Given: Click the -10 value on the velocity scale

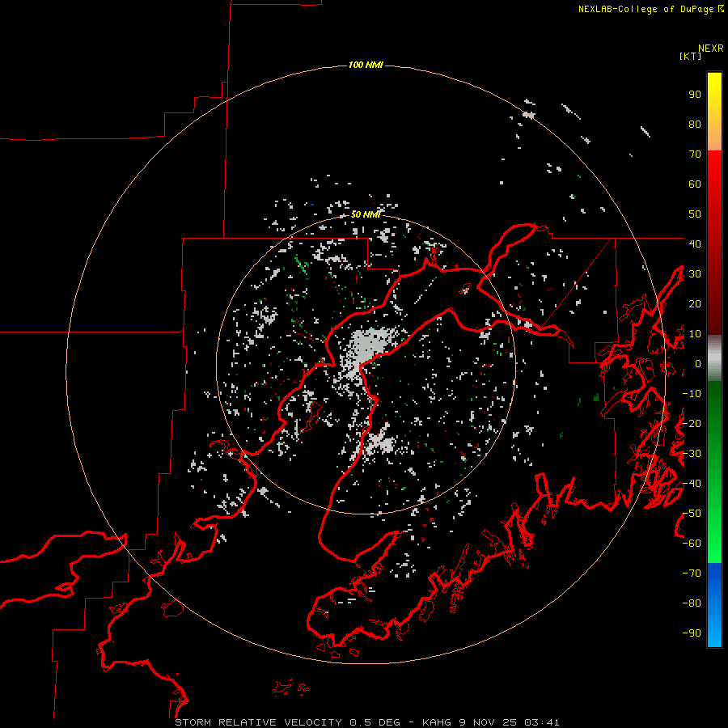Looking at the screenshot, I should coord(692,394).
